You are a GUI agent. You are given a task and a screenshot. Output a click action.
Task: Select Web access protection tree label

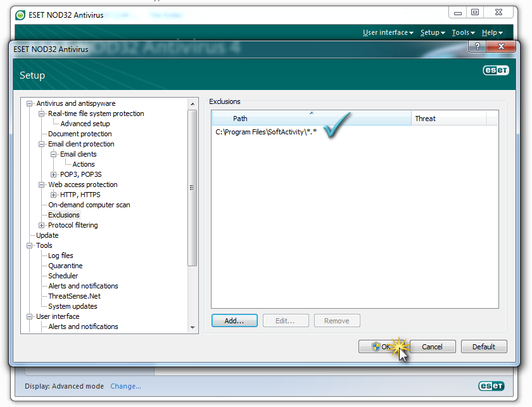tap(83, 185)
